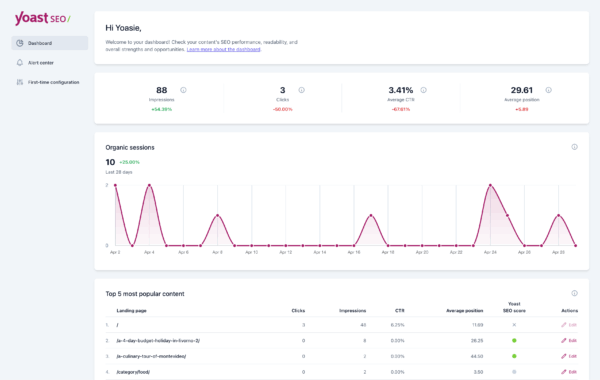The width and height of the screenshot is (600, 380).
Task: Edit the culinary tour of Montevideo page
Action: (x=569, y=356)
